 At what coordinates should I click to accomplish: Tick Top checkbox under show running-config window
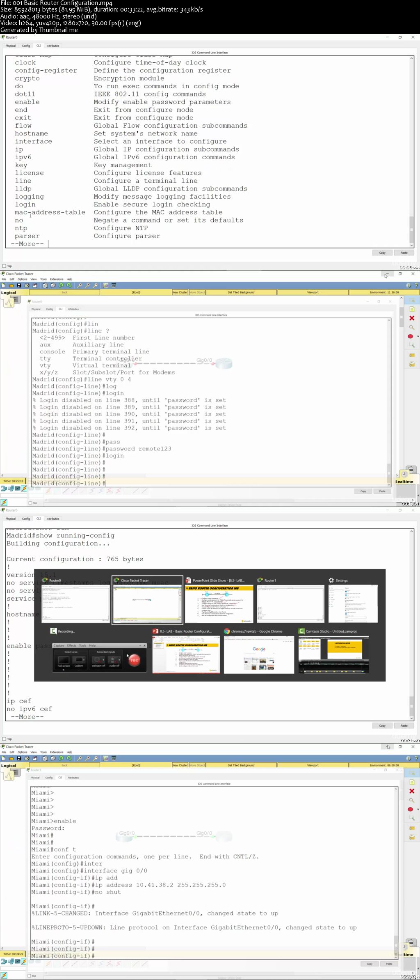(5, 739)
